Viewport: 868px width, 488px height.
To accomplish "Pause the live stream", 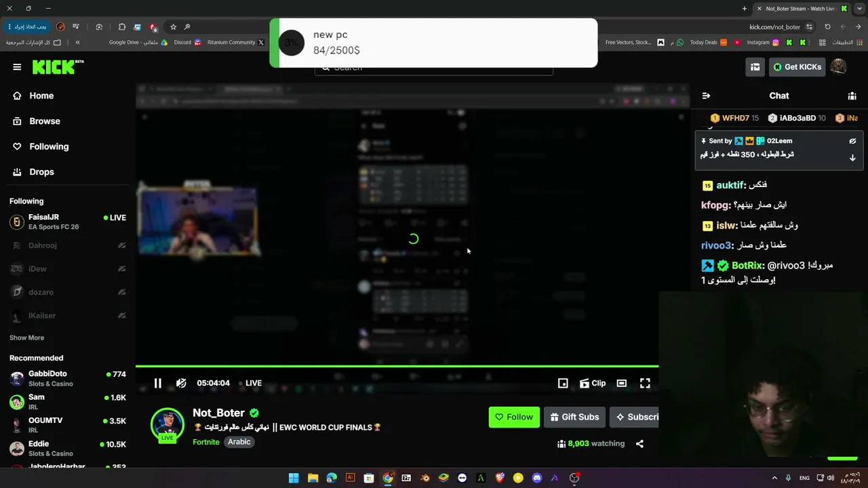I will click(157, 383).
